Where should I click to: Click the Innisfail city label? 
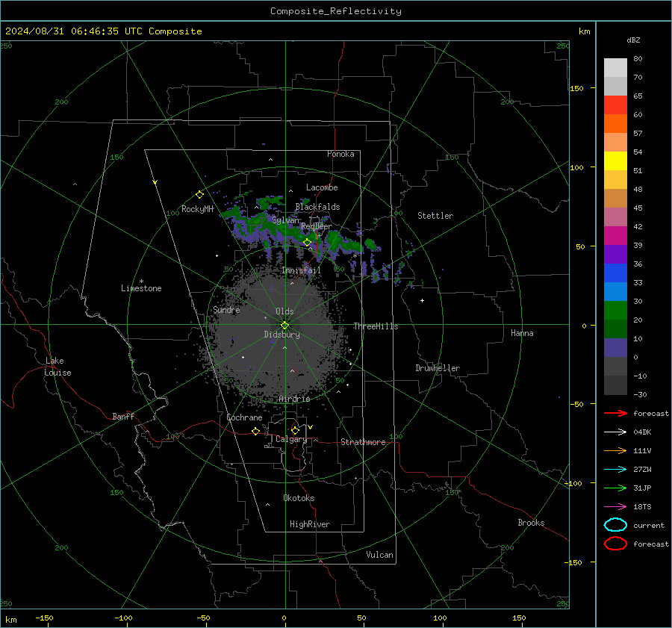point(302,270)
